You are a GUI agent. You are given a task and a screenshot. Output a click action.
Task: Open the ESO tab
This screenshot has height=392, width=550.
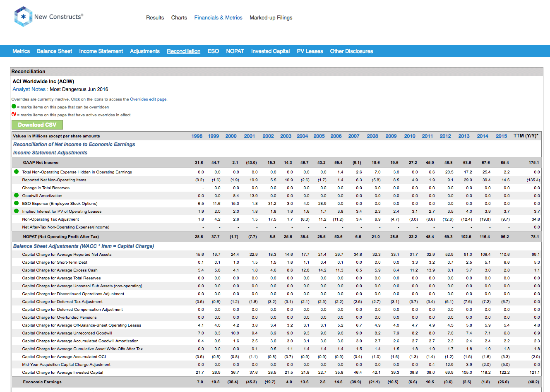[x=213, y=51]
